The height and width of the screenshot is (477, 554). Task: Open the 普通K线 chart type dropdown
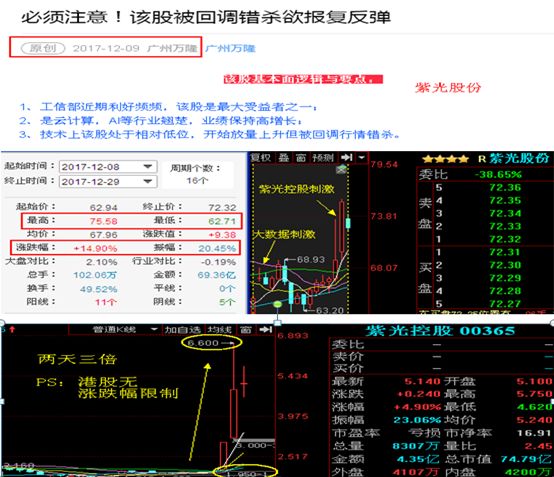point(154,329)
